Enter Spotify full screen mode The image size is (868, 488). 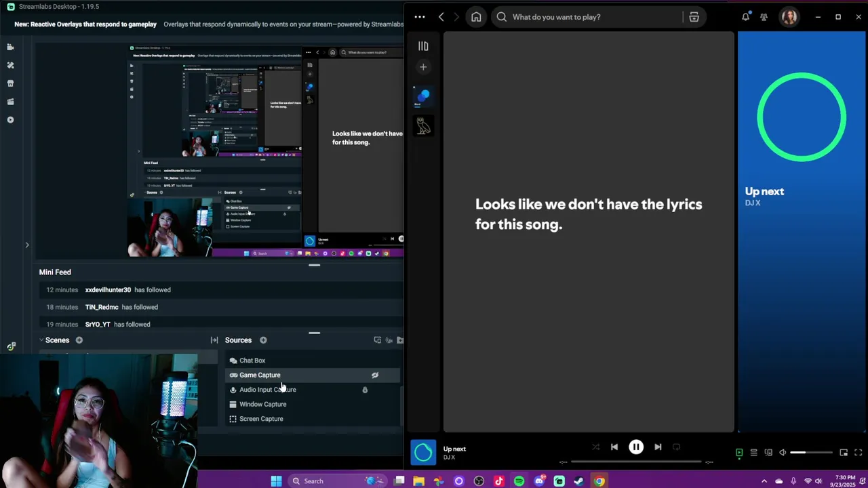pos(858,453)
